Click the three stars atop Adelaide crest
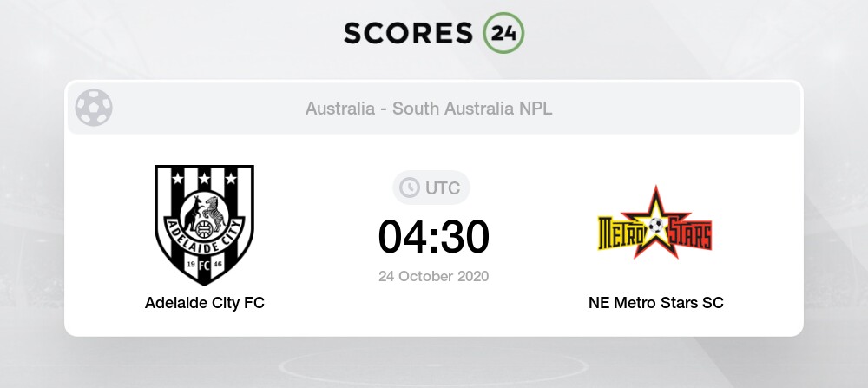 coord(205,179)
